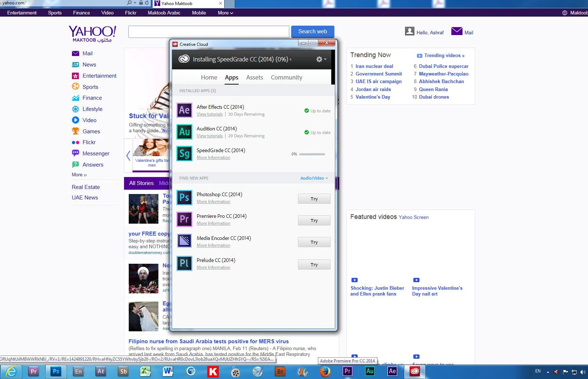Open the Creative Cloud gear settings menu
The width and height of the screenshot is (588, 379).
321,59
